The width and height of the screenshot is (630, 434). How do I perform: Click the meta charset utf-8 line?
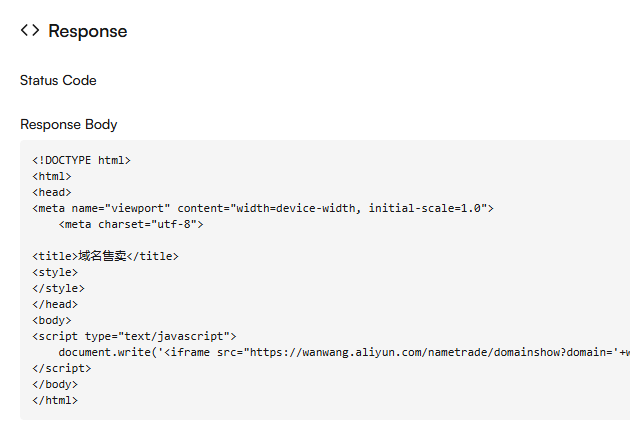131,224
